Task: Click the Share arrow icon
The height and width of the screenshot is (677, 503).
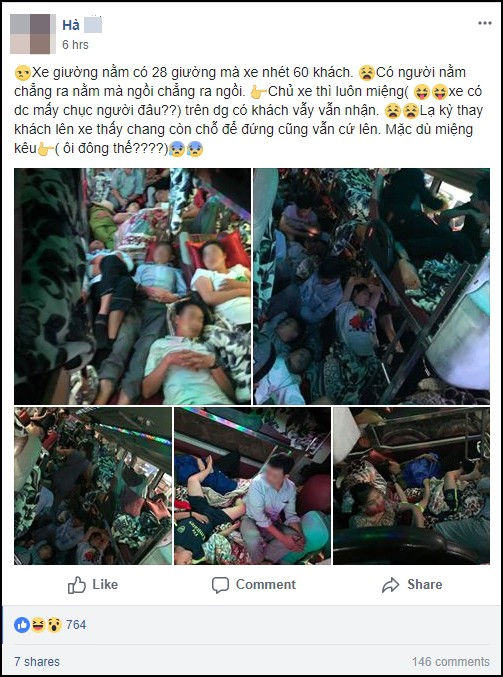Action: [x=390, y=585]
